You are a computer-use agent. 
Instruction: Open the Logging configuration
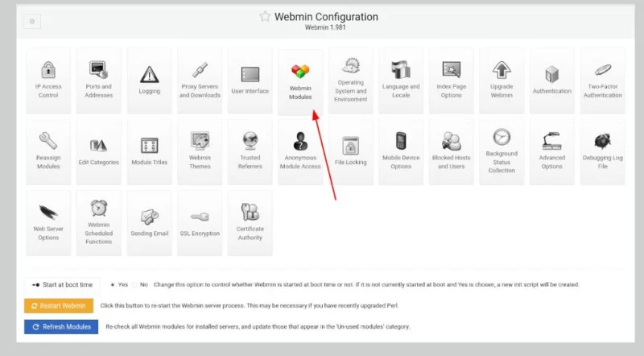pos(150,81)
